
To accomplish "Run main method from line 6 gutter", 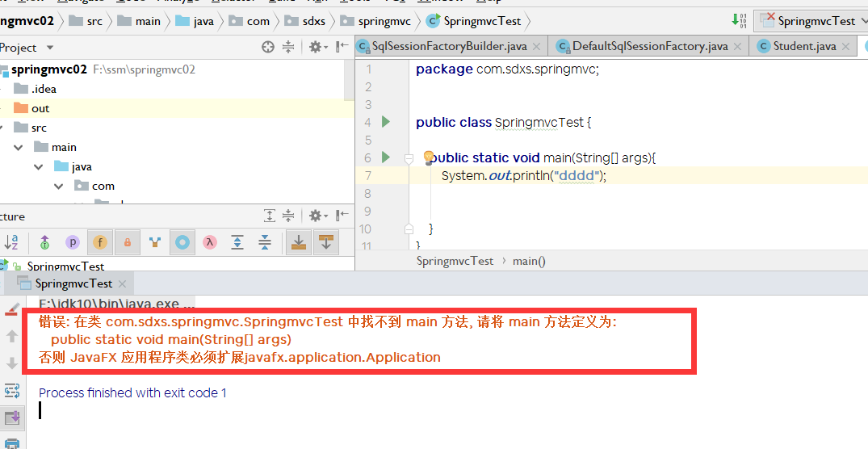I will click(x=386, y=157).
